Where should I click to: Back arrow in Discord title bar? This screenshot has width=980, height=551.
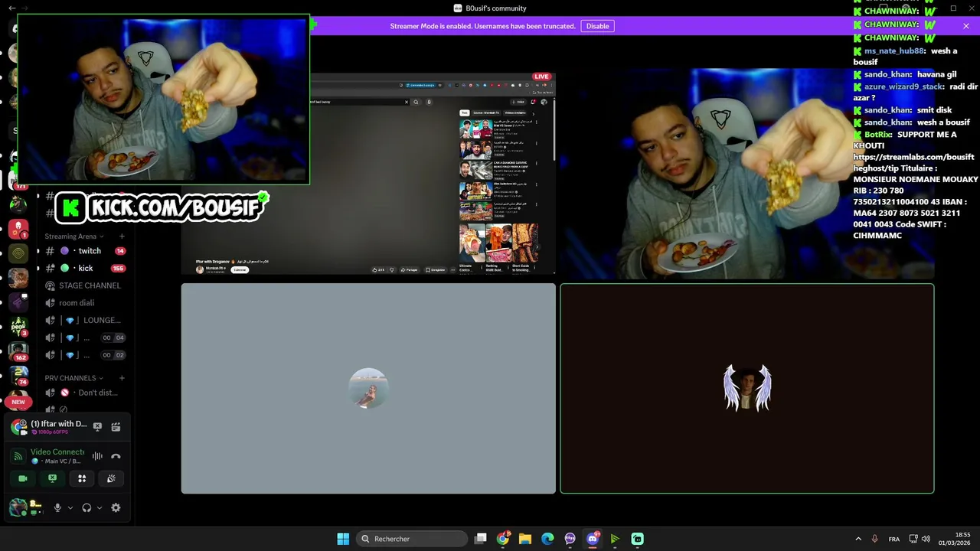[x=11, y=8]
